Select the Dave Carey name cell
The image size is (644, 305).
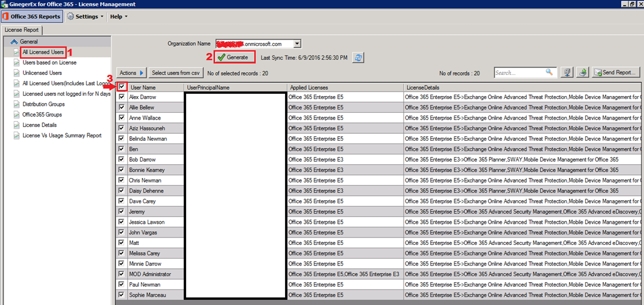156,201
